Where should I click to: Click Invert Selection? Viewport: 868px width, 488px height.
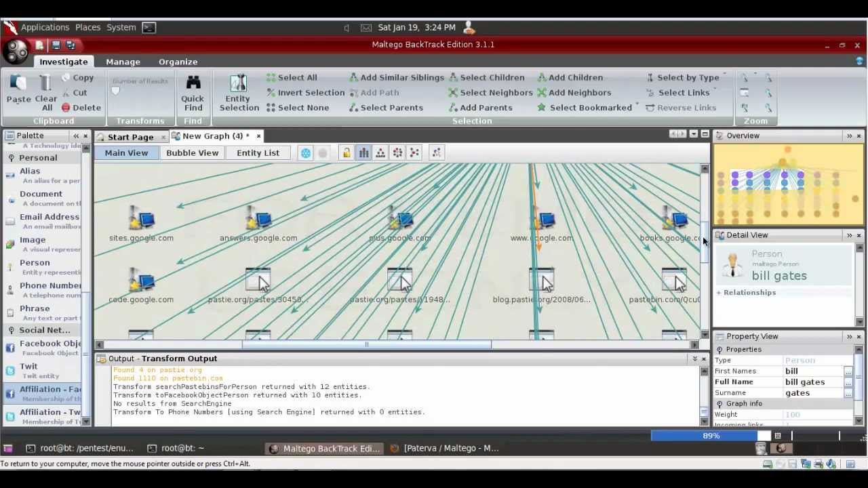click(x=305, y=92)
